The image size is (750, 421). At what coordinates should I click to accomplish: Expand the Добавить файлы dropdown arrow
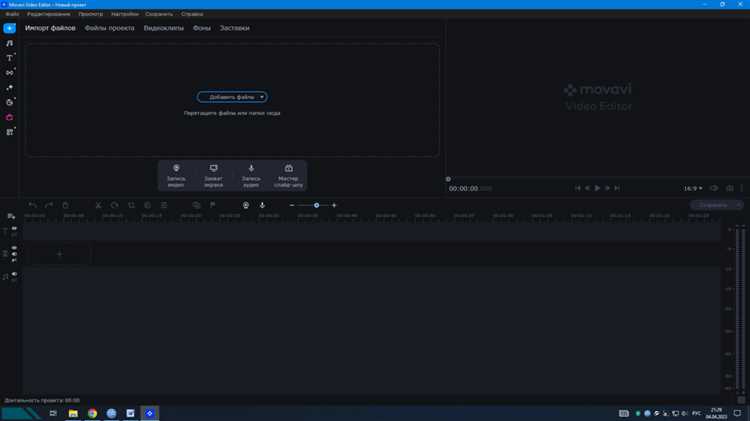(262, 97)
